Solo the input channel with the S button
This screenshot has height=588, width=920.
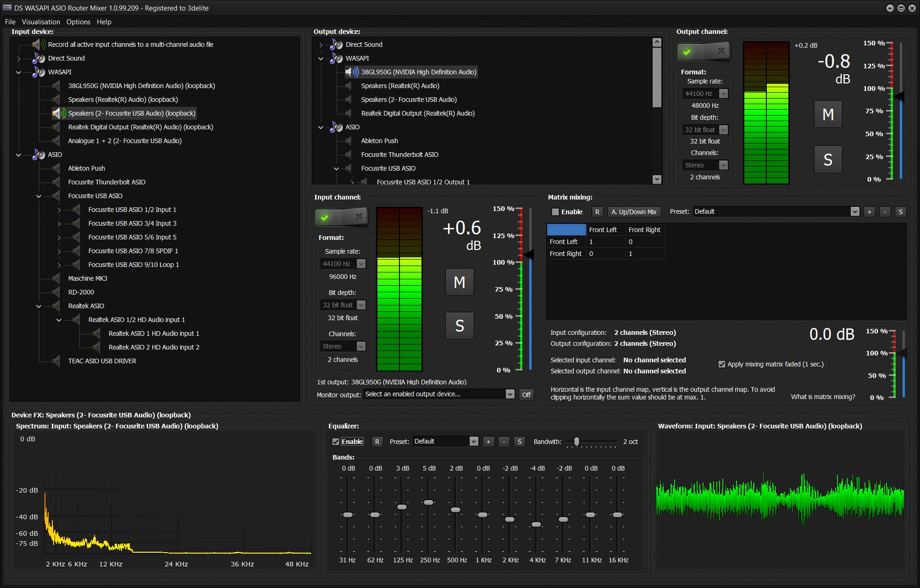[x=459, y=326]
